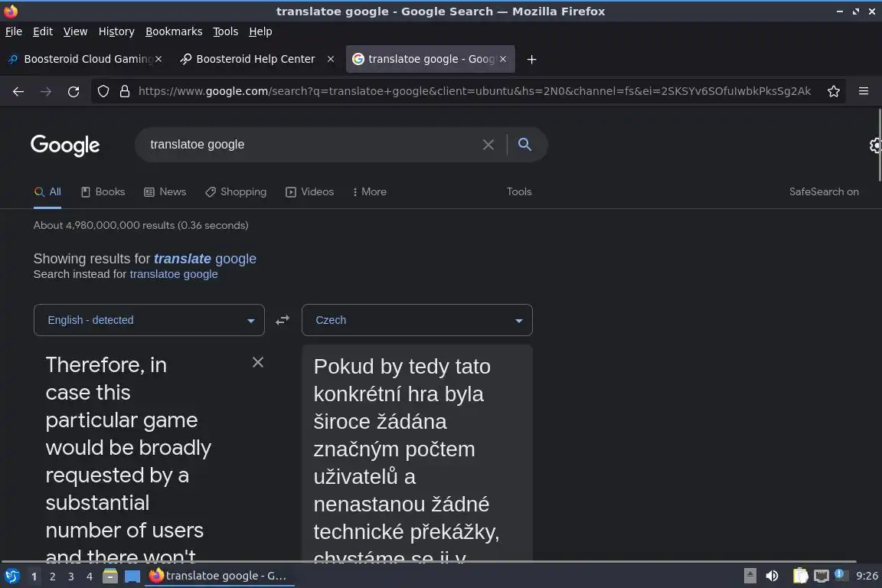Click the system tray eject icon
This screenshot has width=882, height=588.
point(750,576)
